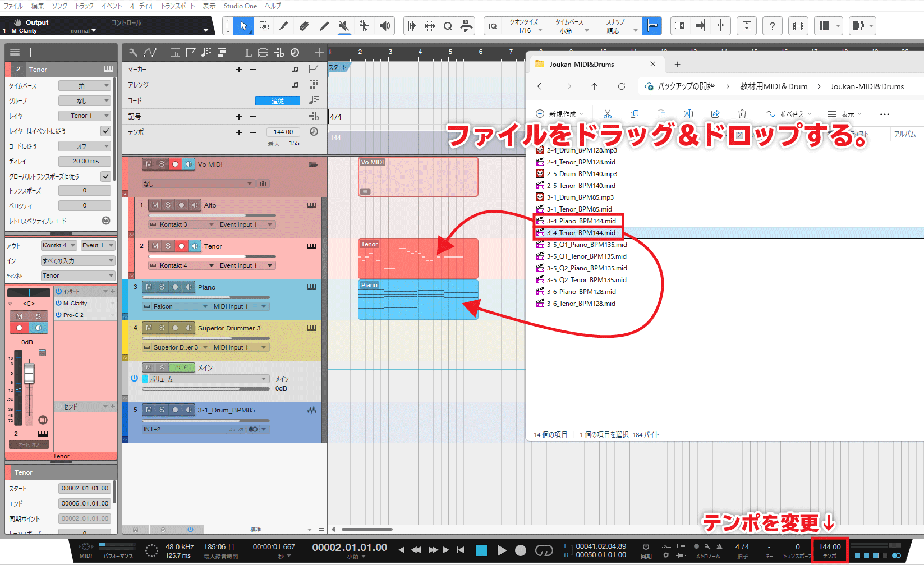Click the retrospective record recall icon
Image resolution: width=924 pixels, height=565 pixels.
(x=106, y=221)
